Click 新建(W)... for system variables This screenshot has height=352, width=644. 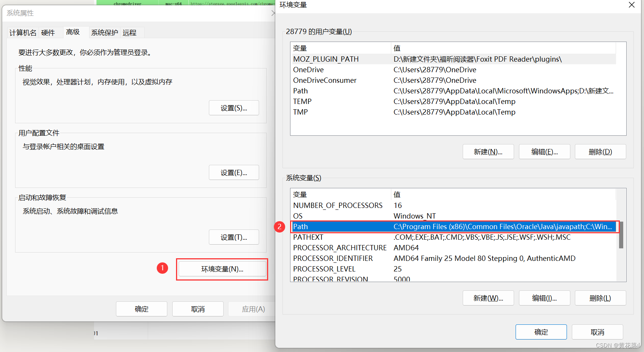488,298
